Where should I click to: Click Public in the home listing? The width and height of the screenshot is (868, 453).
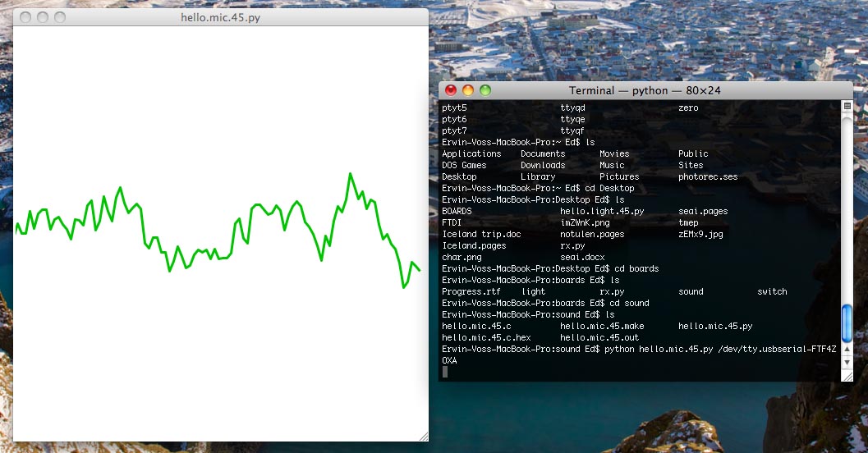click(693, 153)
